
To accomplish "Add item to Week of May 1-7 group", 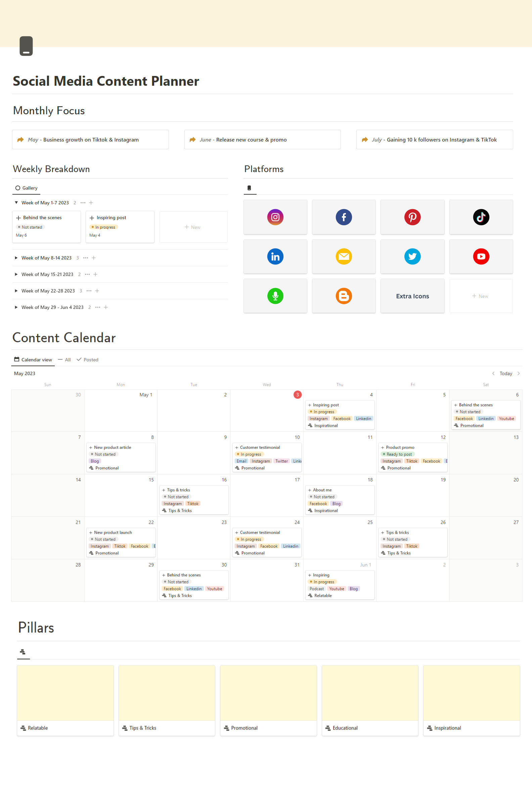I will 91,203.
